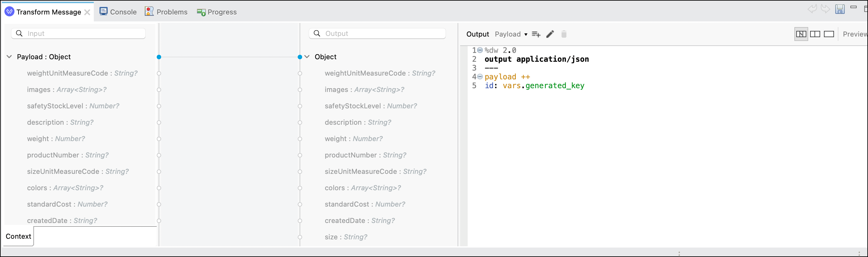Viewport: 868px width, 257px height.
Task: Open the Problems tab
Action: point(166,12)
